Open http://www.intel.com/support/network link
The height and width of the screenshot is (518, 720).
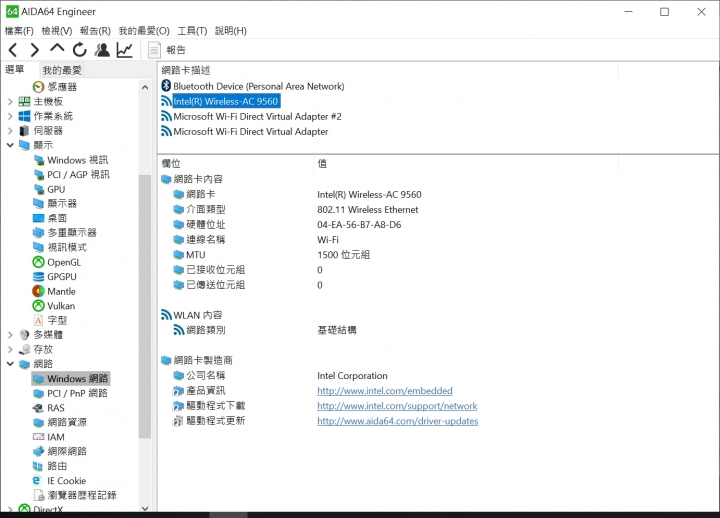point(397,406)
